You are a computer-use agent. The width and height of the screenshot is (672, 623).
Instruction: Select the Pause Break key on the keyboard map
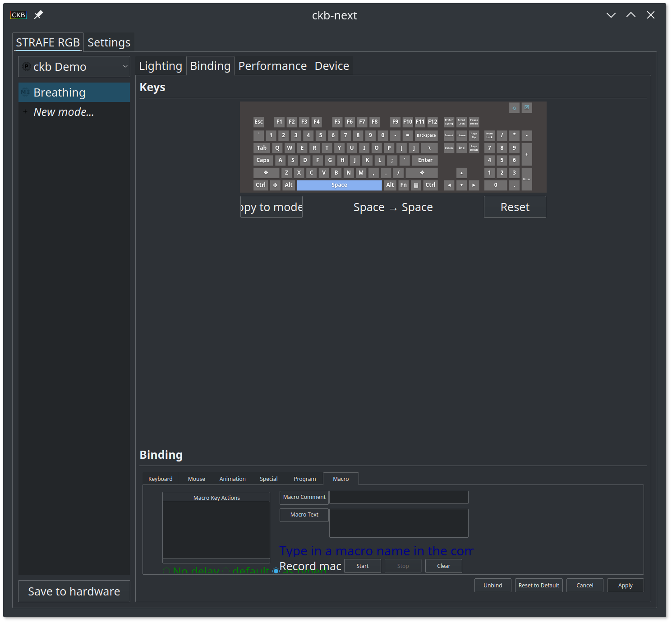474,122
